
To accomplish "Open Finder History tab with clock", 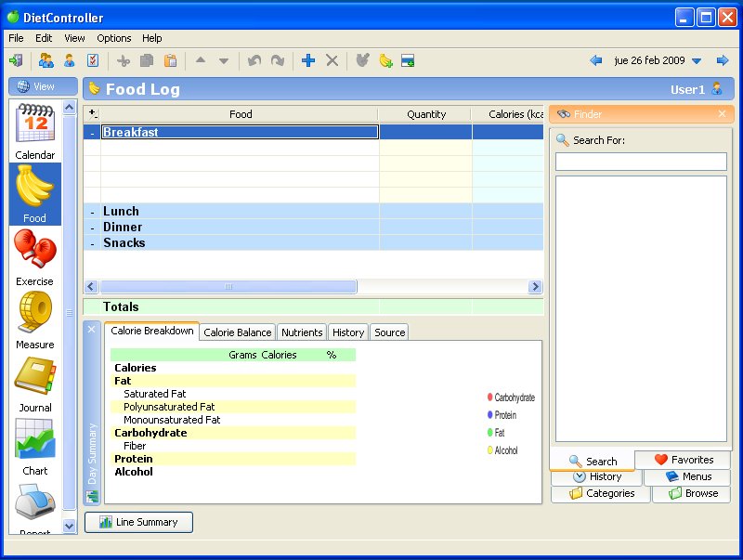I will point(597,476).
